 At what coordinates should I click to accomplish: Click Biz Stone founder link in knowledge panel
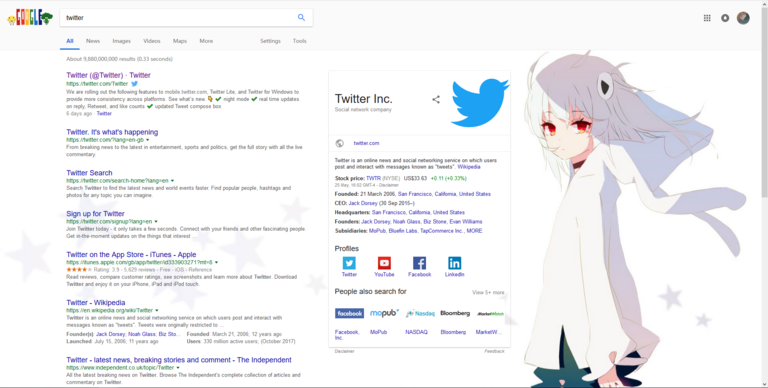coord(435,222)
